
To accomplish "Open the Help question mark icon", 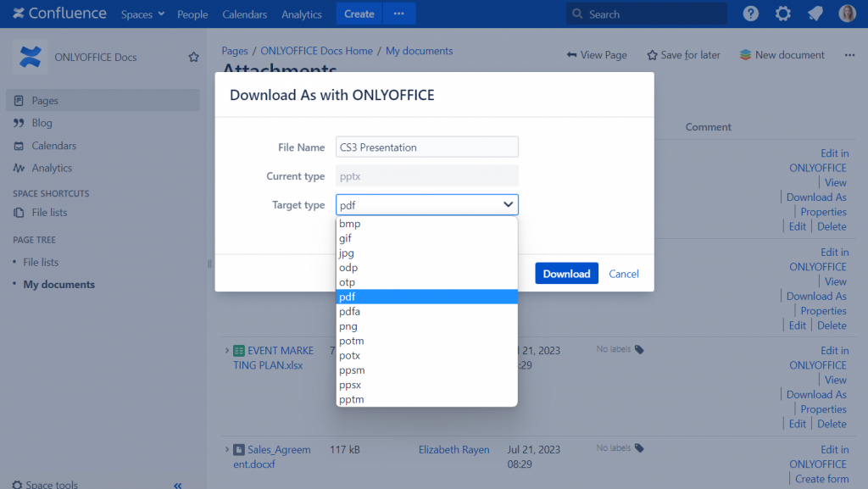I will click(x=750, y=14).
